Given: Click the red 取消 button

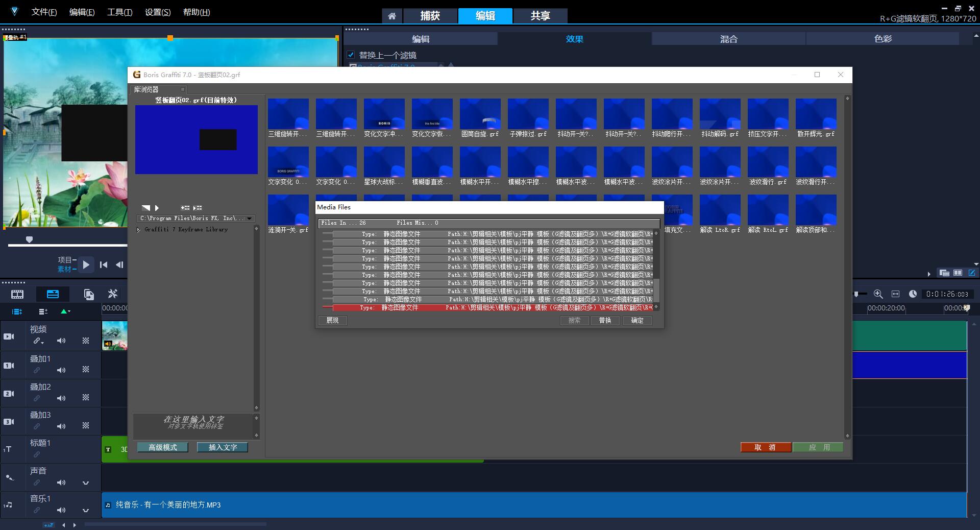Looking at the screenshot, I should tap(765, 447).
